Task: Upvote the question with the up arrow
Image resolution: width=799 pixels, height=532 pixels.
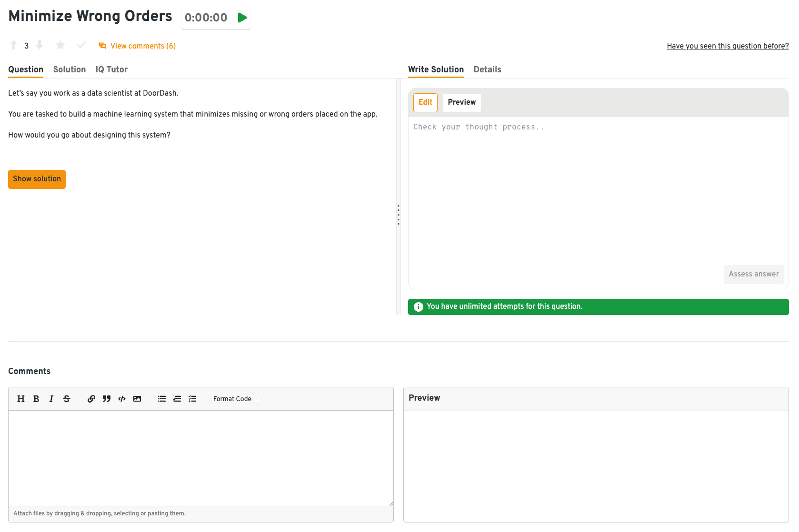Action: click(14, 45)
